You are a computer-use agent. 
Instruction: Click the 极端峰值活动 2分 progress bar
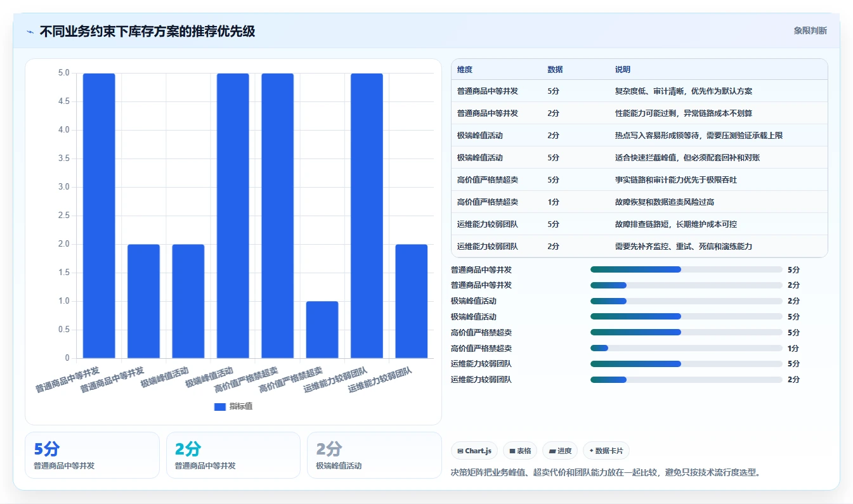pyautogui.click(x=686, y=301)
